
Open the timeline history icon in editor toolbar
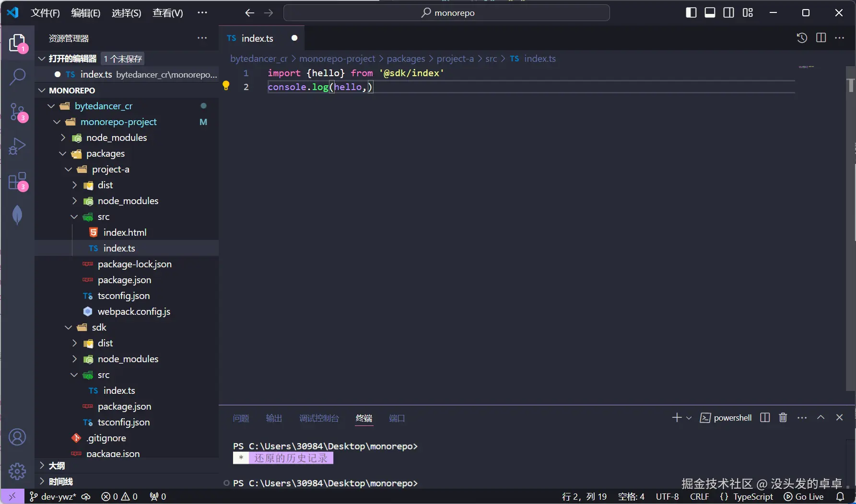point(802,38)
